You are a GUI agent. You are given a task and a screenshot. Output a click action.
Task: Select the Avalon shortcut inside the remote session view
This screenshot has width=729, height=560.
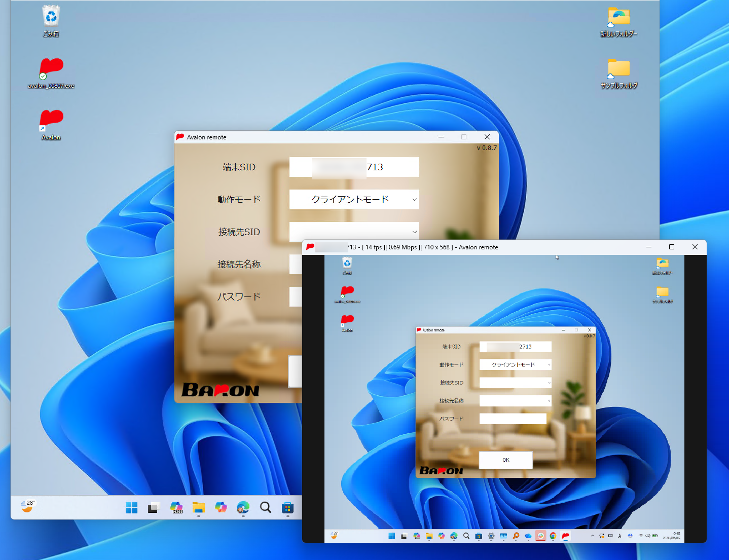tap(347, 323)
